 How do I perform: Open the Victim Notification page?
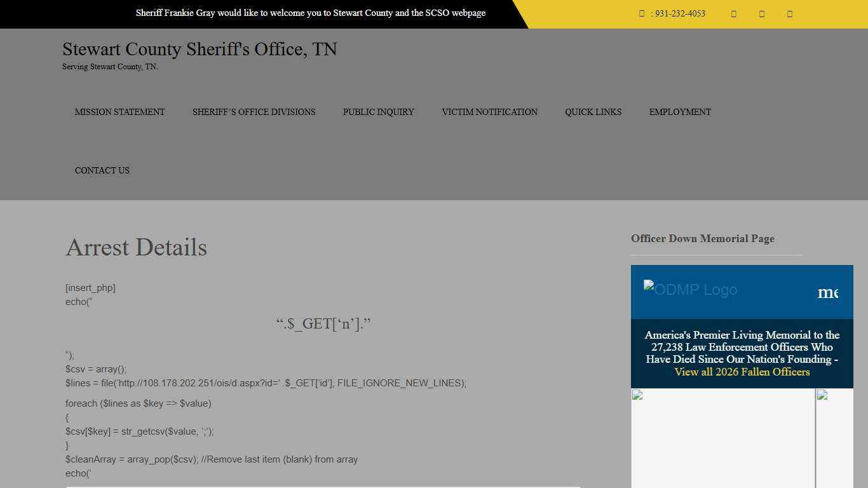click(x=489, y=112)
